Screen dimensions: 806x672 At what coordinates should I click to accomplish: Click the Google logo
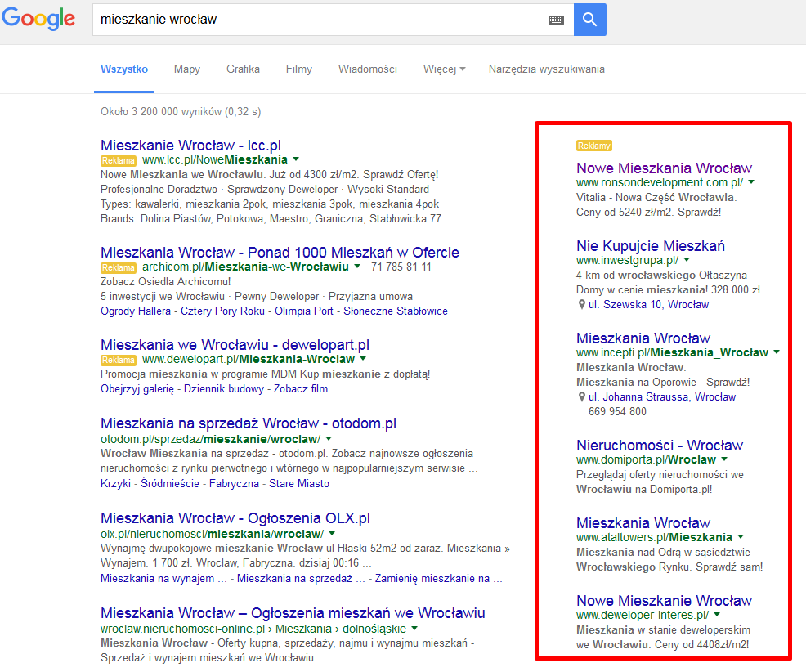(x=38, y=19)
